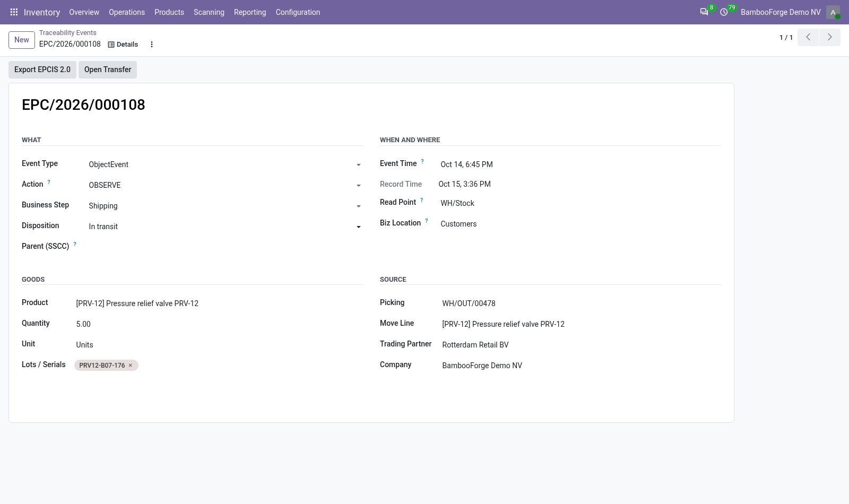Click the Quantity field showing 5.00

tap(219, 324)
